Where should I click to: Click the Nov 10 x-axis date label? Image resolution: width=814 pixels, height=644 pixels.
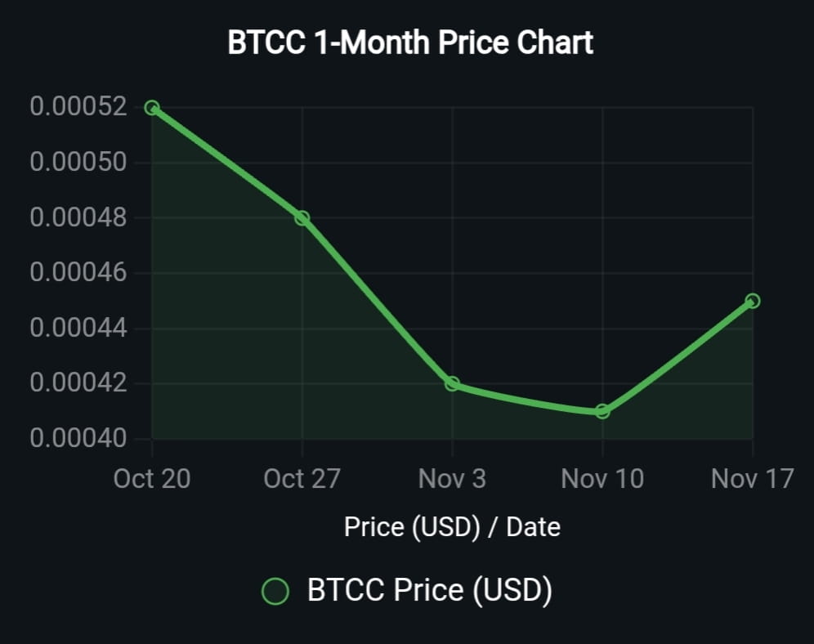pyautogui.click(x=602, y=478)
